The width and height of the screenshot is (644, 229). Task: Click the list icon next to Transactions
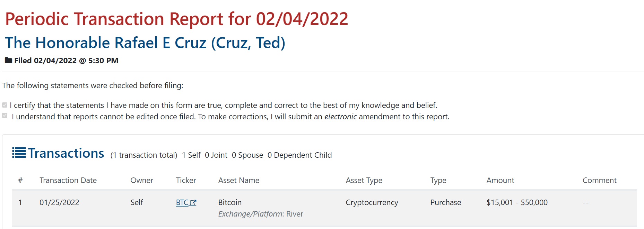(19, 153)
